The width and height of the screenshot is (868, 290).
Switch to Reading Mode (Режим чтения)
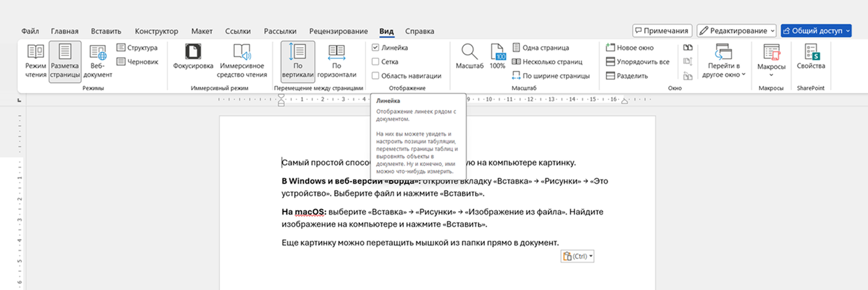pos(35,61)
